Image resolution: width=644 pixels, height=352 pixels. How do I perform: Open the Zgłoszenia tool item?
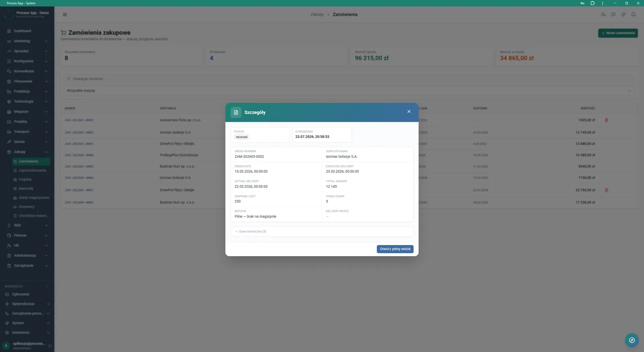[27, 294]
